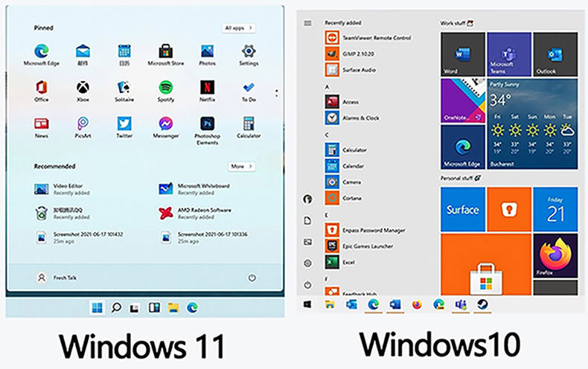Open the Office pinned app

(x=41, y=91)
